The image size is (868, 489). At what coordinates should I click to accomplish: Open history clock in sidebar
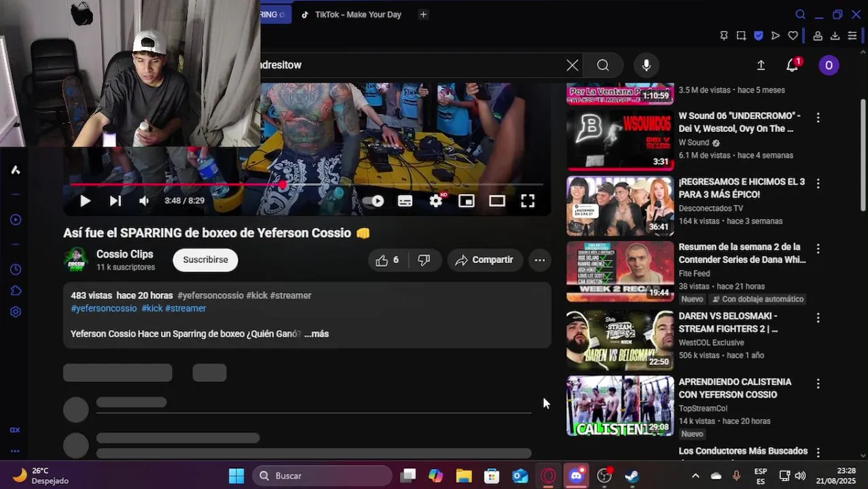(x=16, y=270)
